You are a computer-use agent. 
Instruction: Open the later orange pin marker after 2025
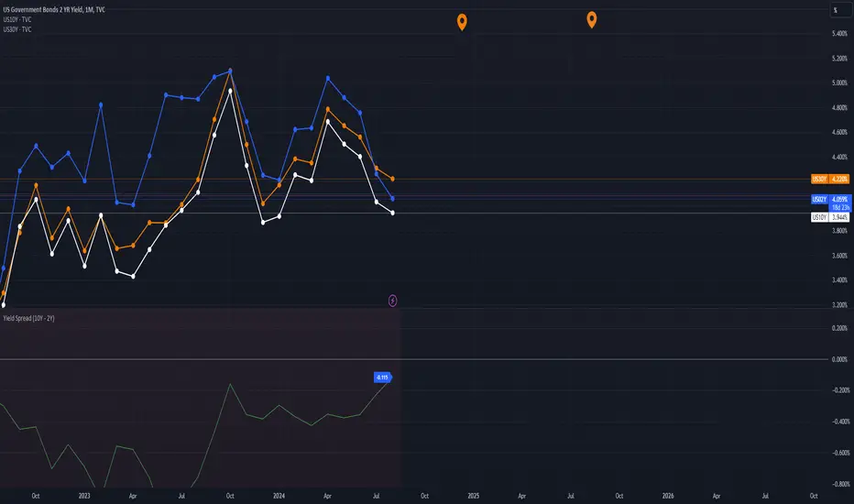(x=592, y=20)
